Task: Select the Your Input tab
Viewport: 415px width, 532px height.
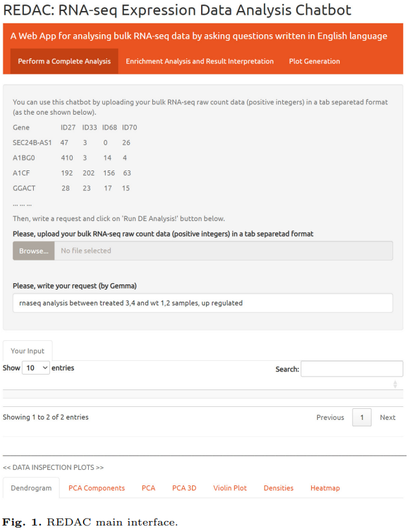Action: pos(28,351)
